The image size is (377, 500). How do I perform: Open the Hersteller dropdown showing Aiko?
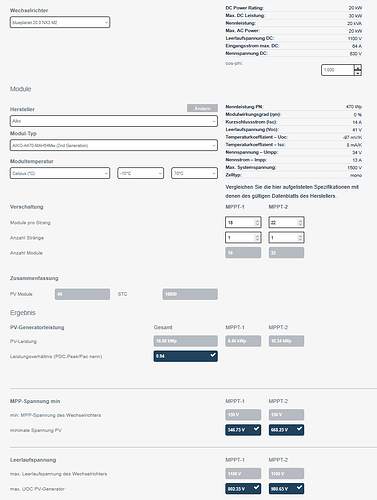114,121
